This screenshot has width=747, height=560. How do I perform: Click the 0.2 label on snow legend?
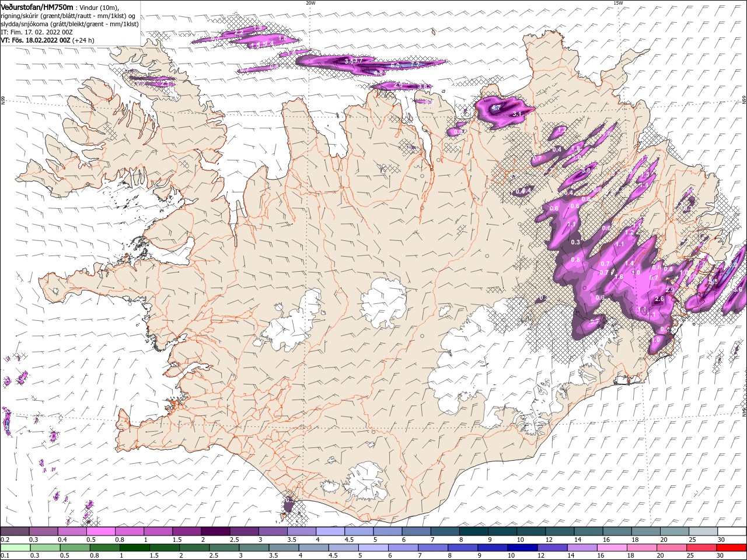click(5, 540)
